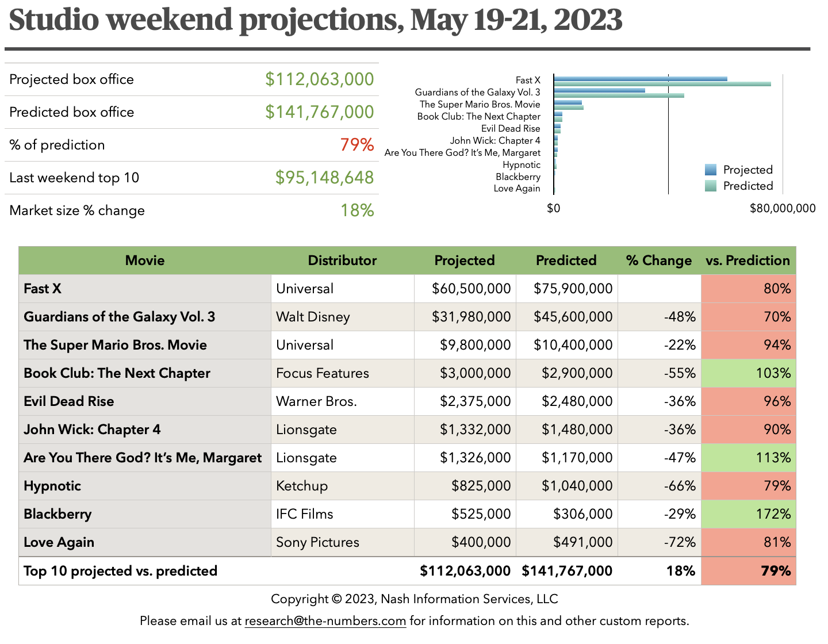
Task: Click the Fast X label in the bar chart
Action: point(528,80)
